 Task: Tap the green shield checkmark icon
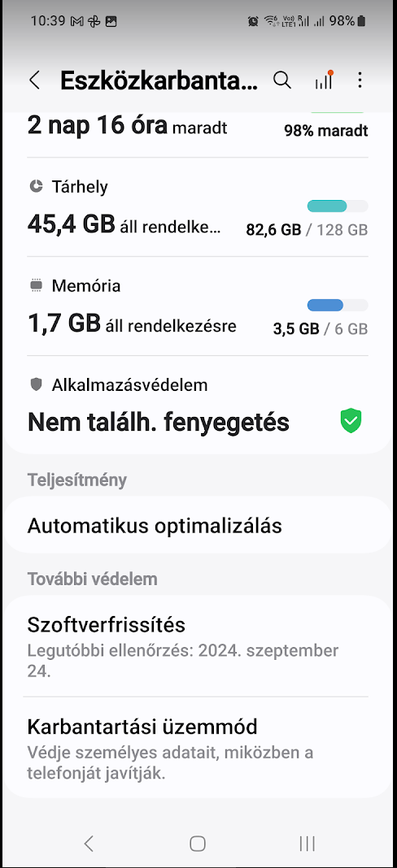pyautogui.click(x=351, y=421)
